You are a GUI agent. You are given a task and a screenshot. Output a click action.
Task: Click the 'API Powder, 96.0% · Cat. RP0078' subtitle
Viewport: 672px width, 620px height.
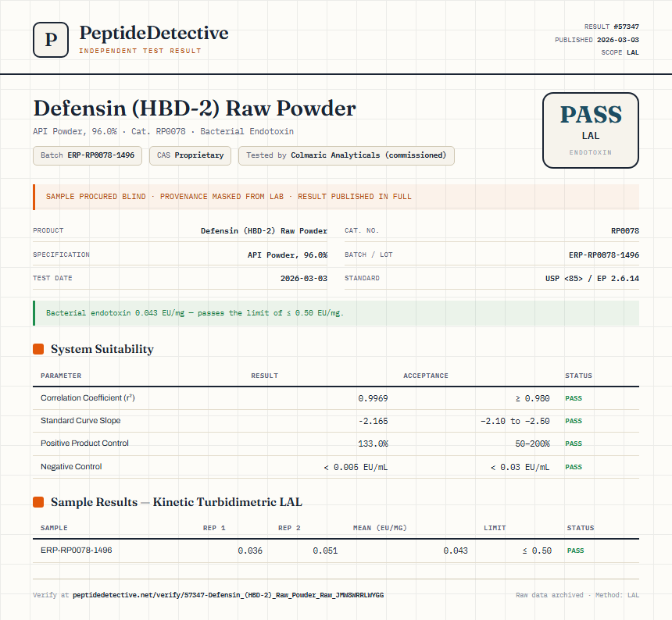[x=163, y=131]
